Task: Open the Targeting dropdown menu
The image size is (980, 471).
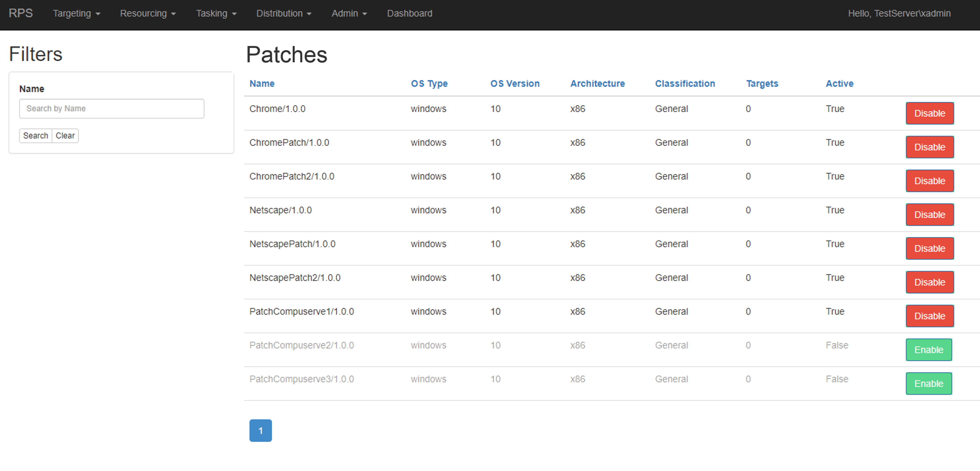Action: pos(76,13)
